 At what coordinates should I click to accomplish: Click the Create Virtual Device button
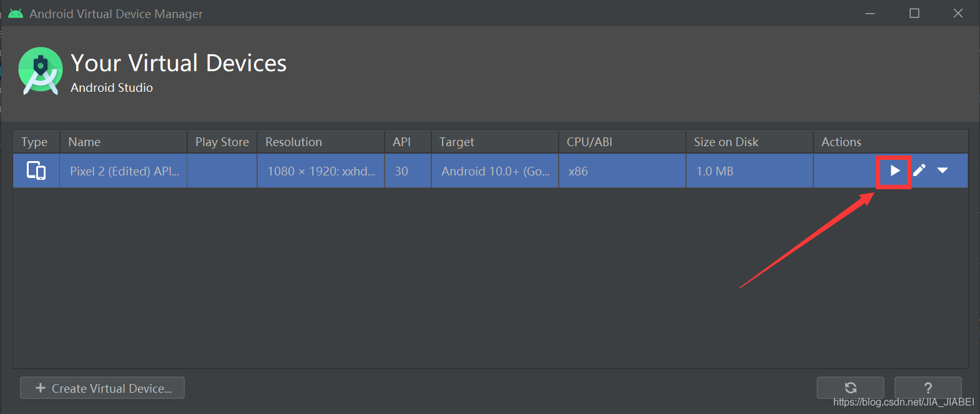coord(102,388)
